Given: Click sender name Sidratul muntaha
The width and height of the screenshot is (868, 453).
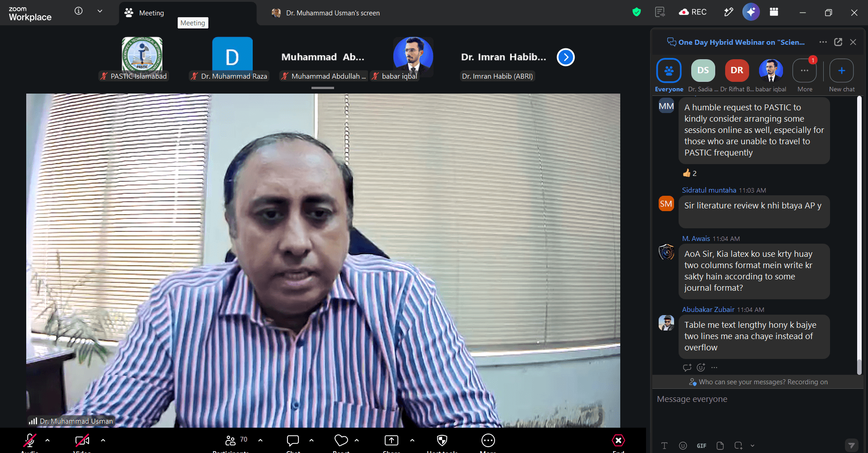Looking at the screenshot, I should pyautogui.click(x=709, y=190).
